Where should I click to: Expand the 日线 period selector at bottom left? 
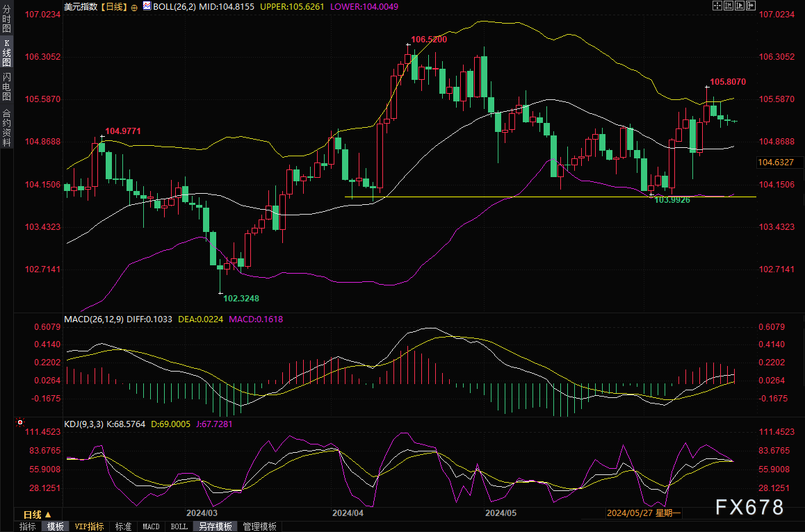click(36, 515)
